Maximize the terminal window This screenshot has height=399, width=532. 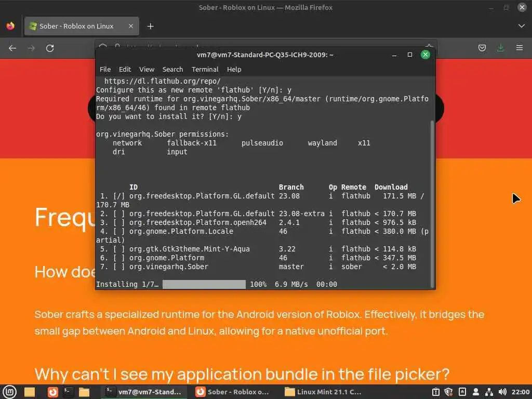410,55
